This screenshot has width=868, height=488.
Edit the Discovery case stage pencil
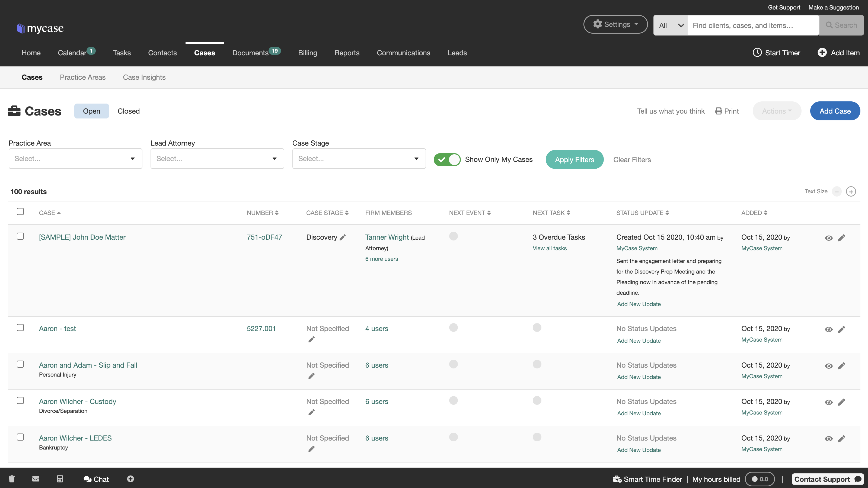point(343,237)
